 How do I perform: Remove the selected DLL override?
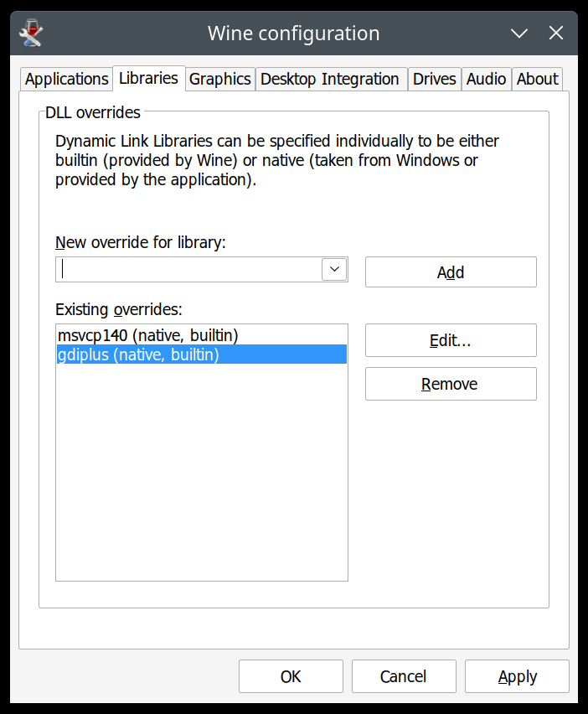[x=450, y=384]
